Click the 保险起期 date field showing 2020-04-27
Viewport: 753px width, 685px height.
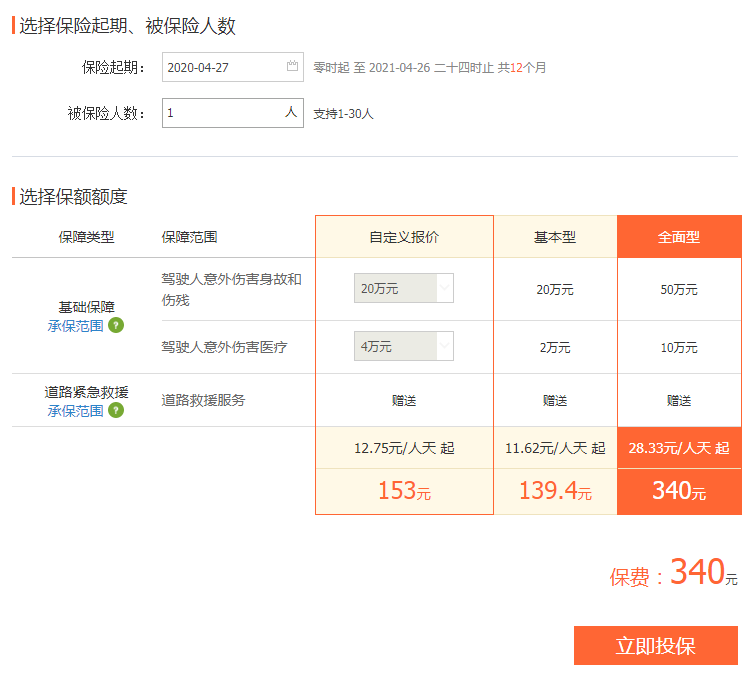click(x=225, y=67)
